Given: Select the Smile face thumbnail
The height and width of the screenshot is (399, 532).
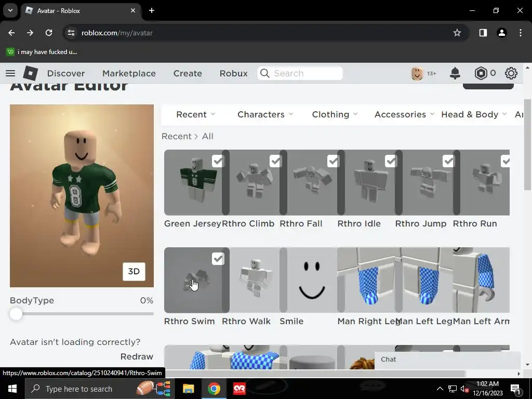Looking at the screenshot, I should (x=312, y=280).
